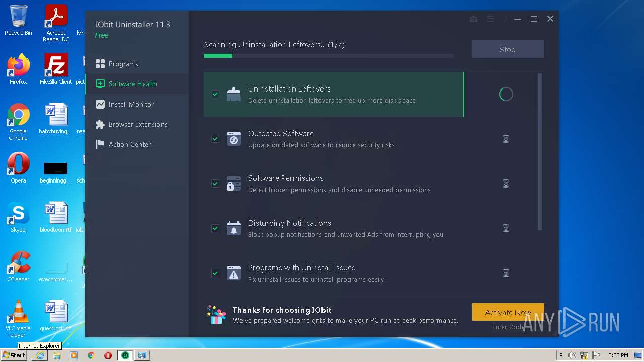Click the hourglass beside Disturbing Notifications
The width and height of the screenshot is (644, 362).
coord(506,228)
